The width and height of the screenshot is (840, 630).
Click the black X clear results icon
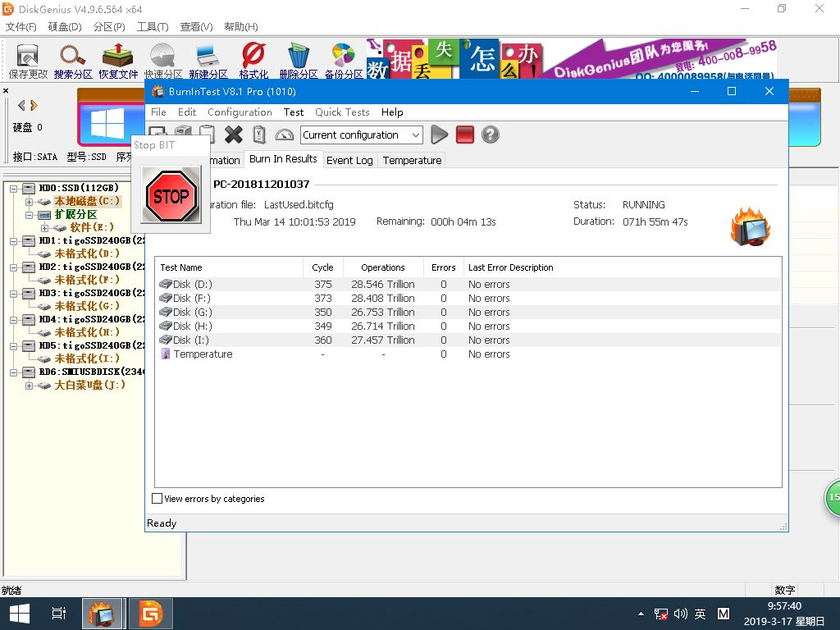coord(234,135)
